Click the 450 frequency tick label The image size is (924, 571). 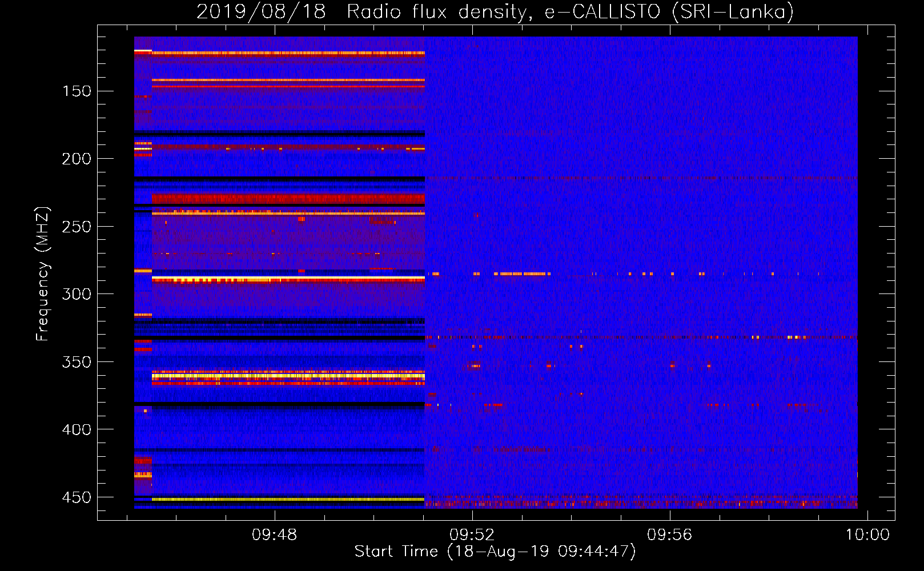(77, 497)
